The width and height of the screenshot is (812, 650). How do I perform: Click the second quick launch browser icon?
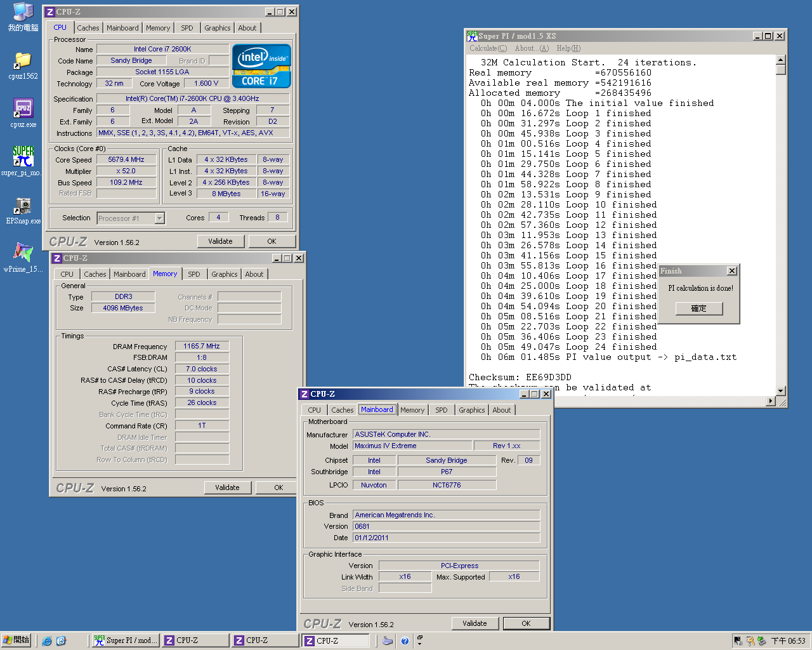click(x=61, y=641)
